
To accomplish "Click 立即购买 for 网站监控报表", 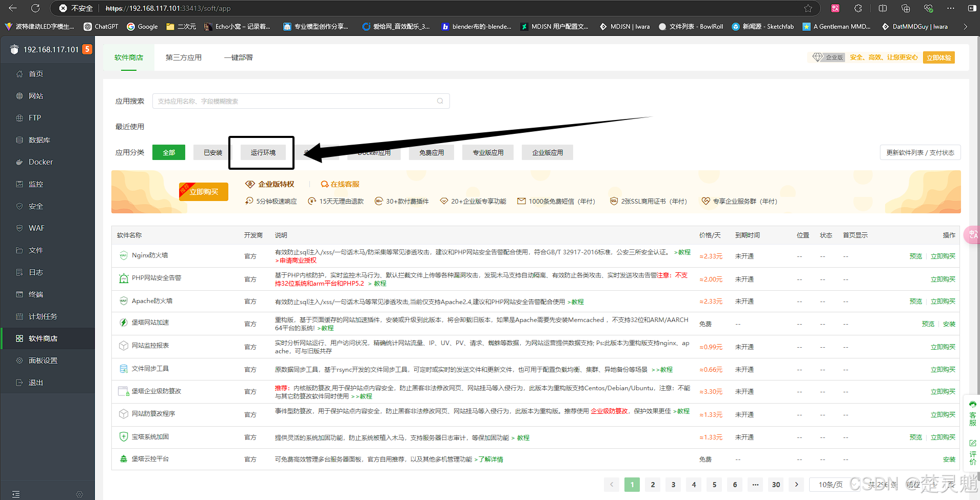I will pyautogui.click(x=943, y=347).
